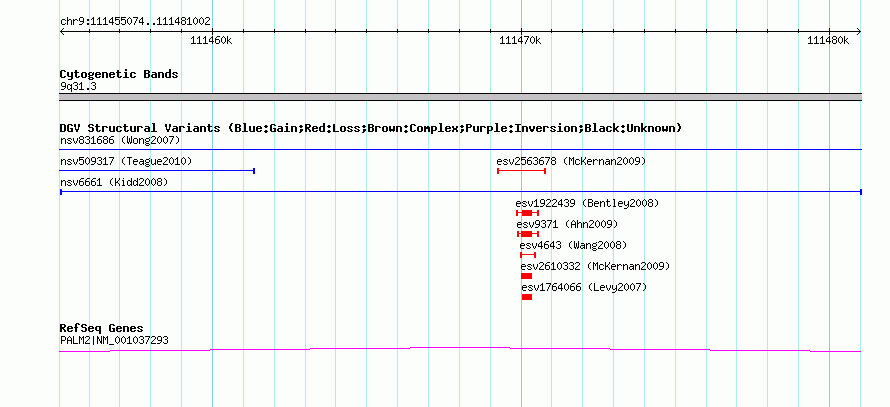Click the esv2563678 (McKernan2009) variant label

pos(571,161)
